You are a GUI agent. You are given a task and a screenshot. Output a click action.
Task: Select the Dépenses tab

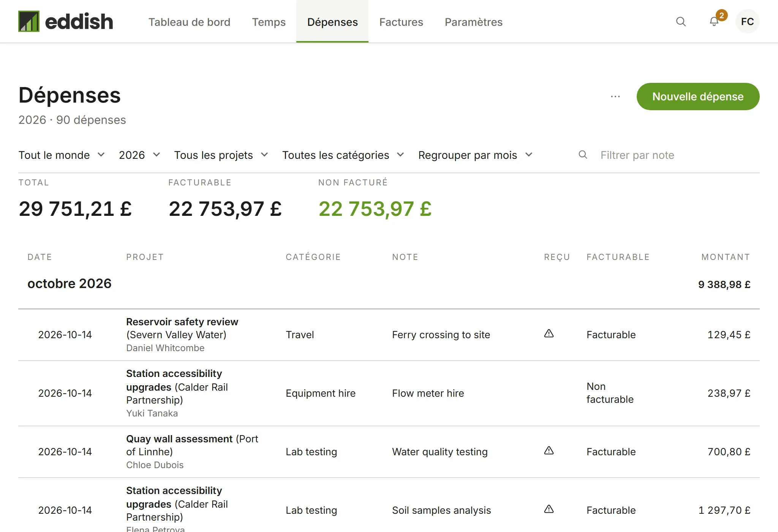332,22
